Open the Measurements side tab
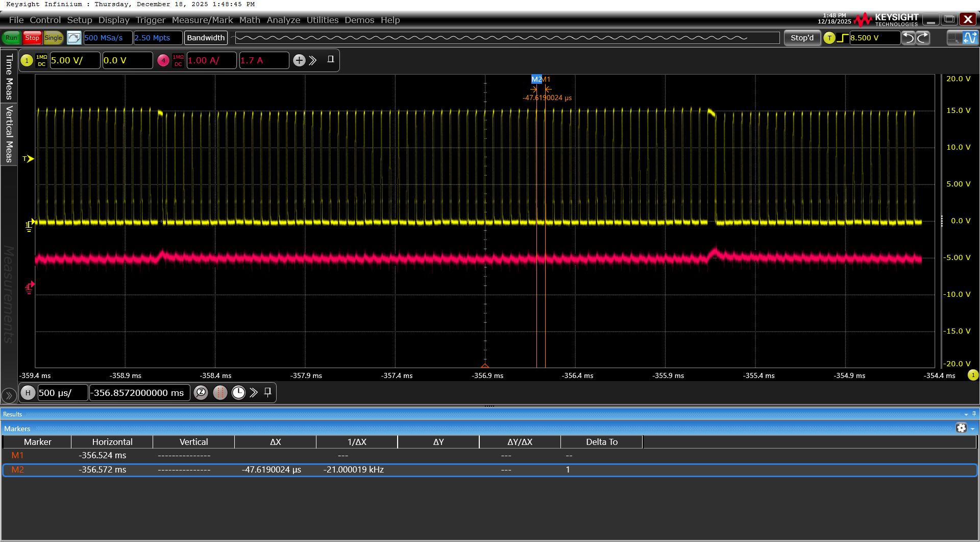 pos(9,294)
